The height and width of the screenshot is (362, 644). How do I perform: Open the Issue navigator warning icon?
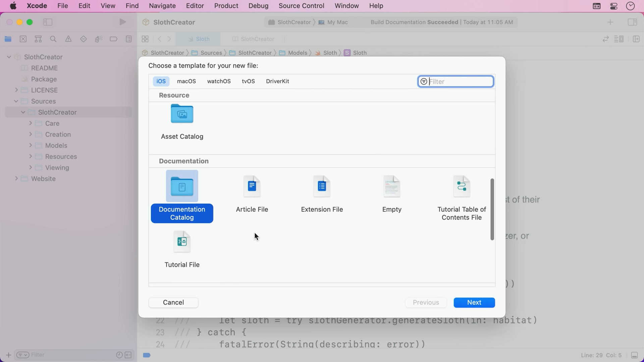68,39
